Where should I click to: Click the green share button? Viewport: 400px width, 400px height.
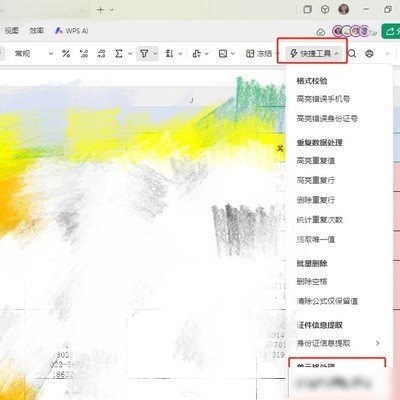pos(391,31)
